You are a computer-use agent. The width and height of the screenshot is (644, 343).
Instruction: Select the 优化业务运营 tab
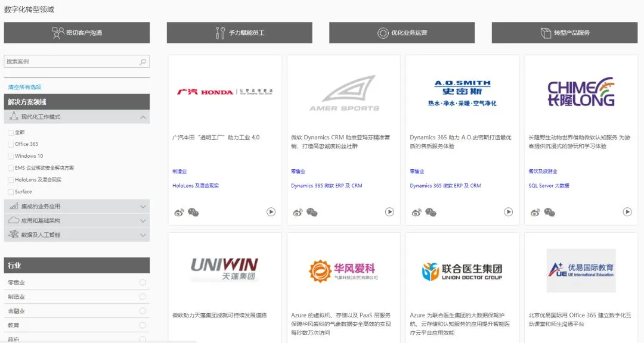[x=402, y=32]
